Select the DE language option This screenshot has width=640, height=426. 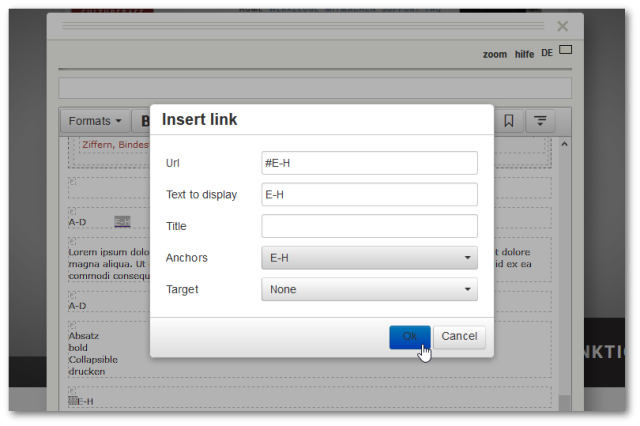coord(547,53)
